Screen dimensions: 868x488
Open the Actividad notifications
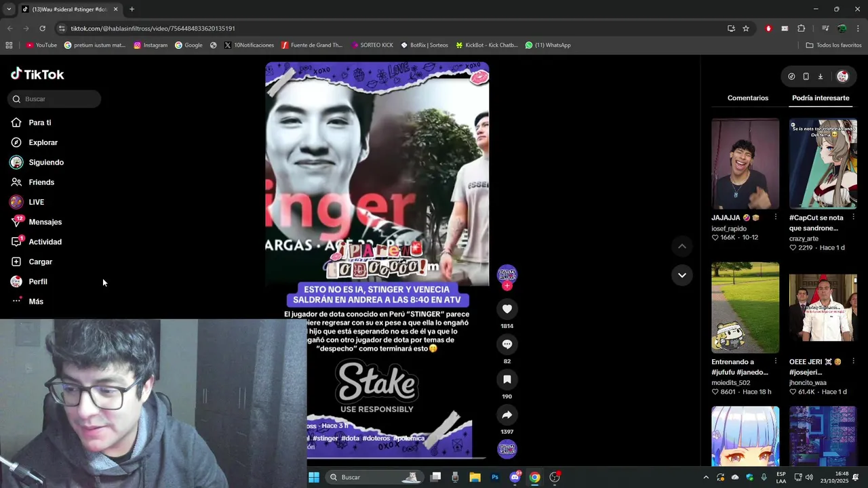click(45, 242)
